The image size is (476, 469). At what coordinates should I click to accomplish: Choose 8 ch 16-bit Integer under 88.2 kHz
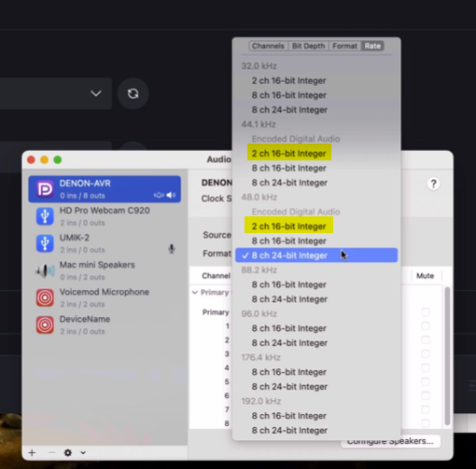click(x=316, y=284)
